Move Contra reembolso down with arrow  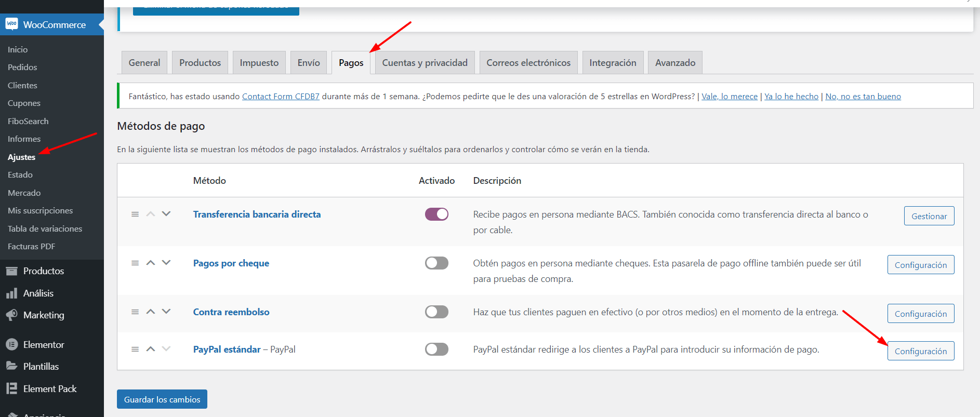coord(166,312)
